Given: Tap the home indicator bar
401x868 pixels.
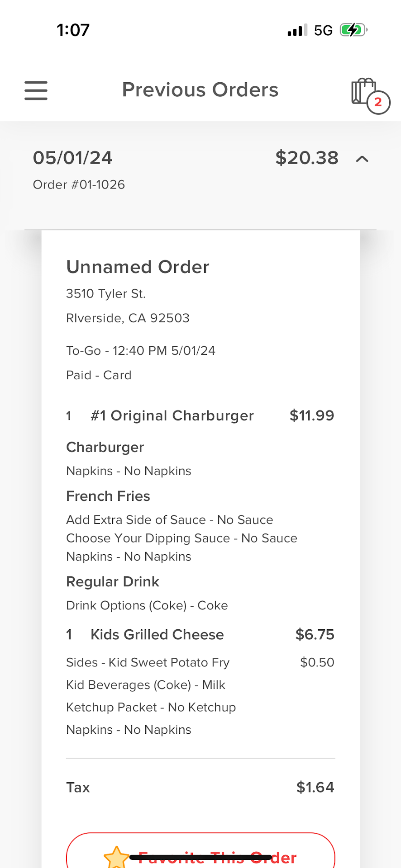Looking at the screenshot, I should [200, 858].
